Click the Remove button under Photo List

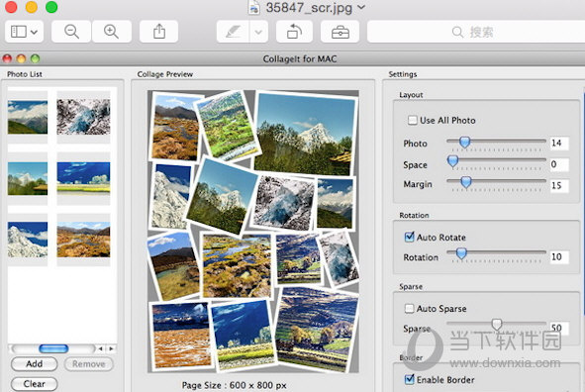point(89,363)
